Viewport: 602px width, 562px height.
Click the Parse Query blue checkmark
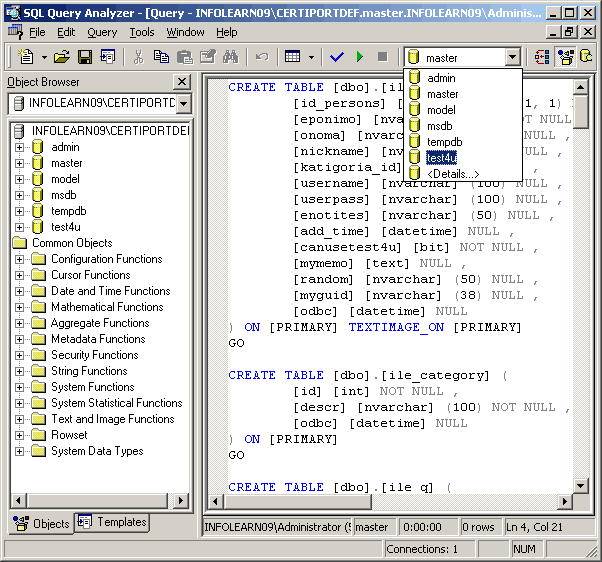pos(337,57)
